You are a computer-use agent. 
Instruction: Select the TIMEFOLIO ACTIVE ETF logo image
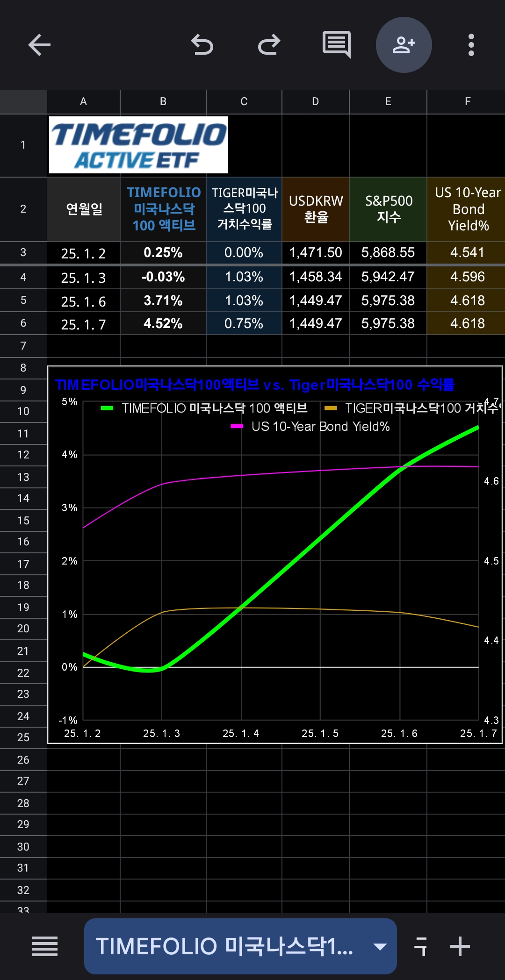pos(138,145)
